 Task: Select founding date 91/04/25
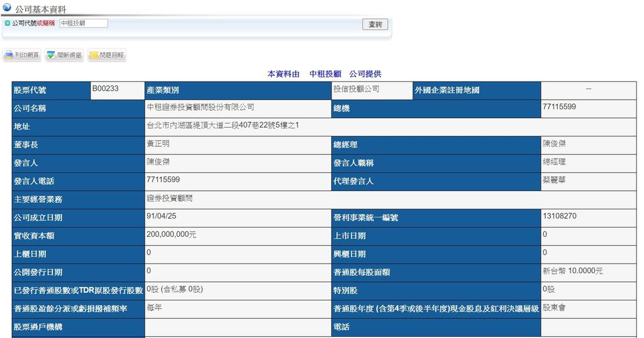[x=161, y=215]
